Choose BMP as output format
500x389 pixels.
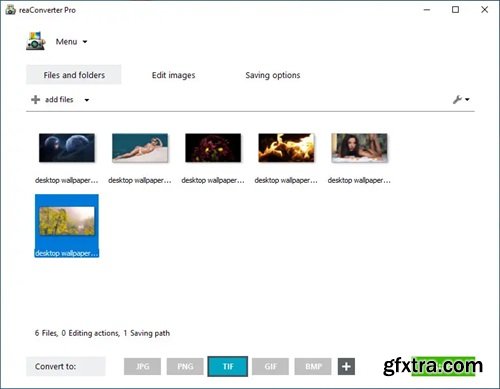click(313, 367)
